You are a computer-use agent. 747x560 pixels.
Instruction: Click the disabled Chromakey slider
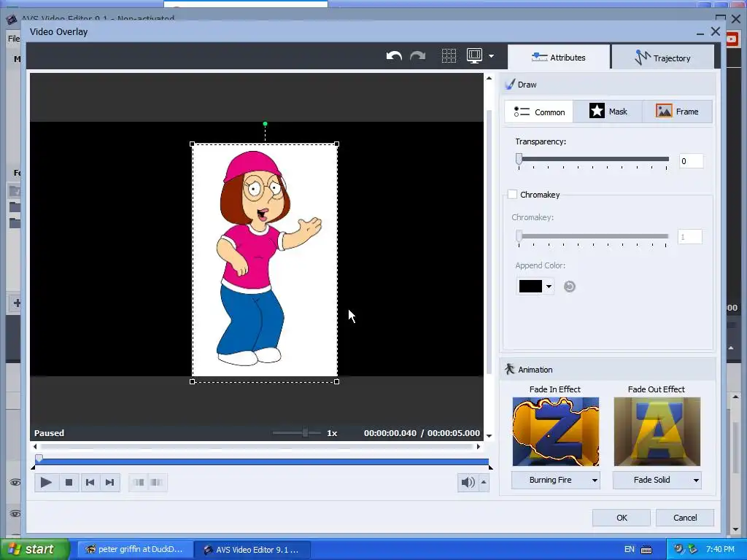tap(593, 236)
